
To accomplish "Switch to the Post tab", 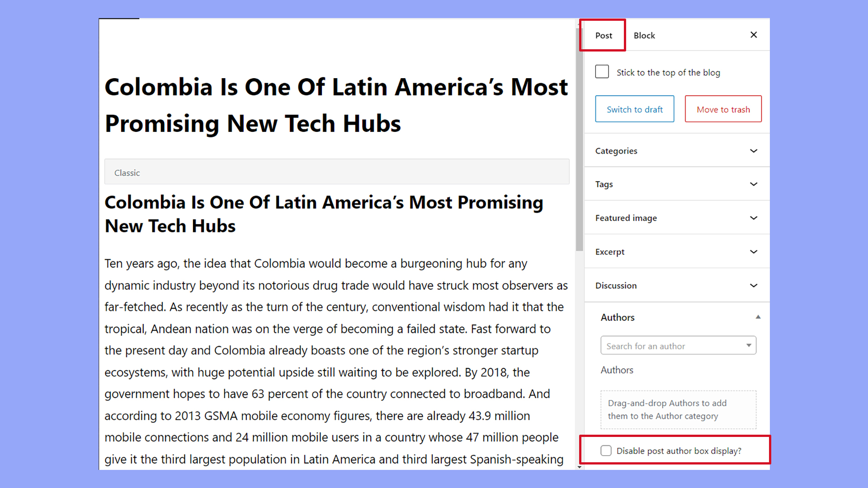I will 604,35.
